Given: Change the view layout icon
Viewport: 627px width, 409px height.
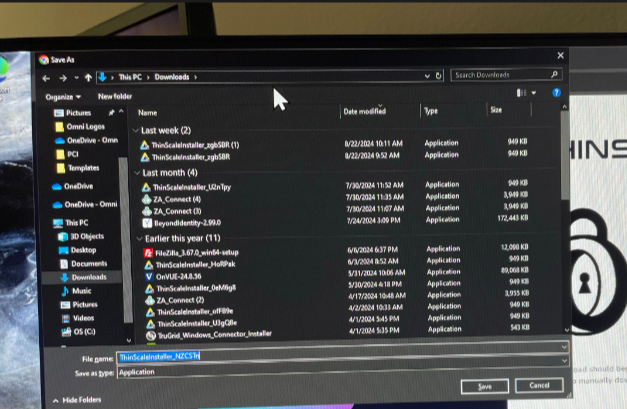Looking at the screenshot, I should (x=521, y=93).
